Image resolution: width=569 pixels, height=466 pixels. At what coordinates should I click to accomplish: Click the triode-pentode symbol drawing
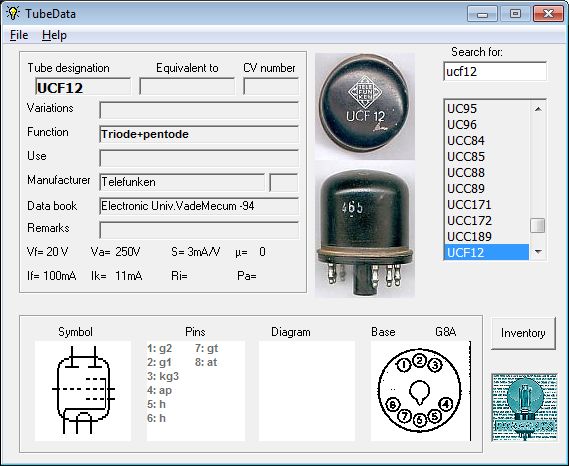(x=83, y=391)
